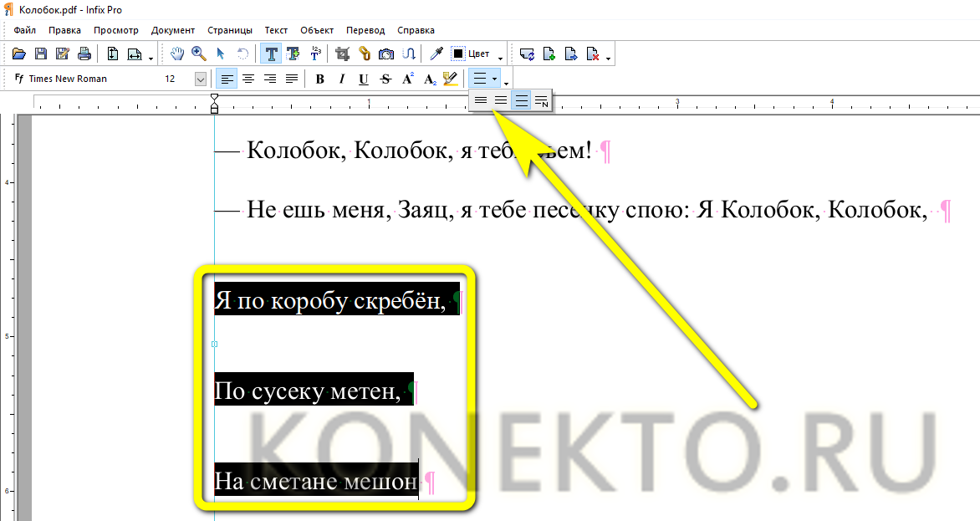
Task: Open the Текст menu
Action: (x=276, y=30)
